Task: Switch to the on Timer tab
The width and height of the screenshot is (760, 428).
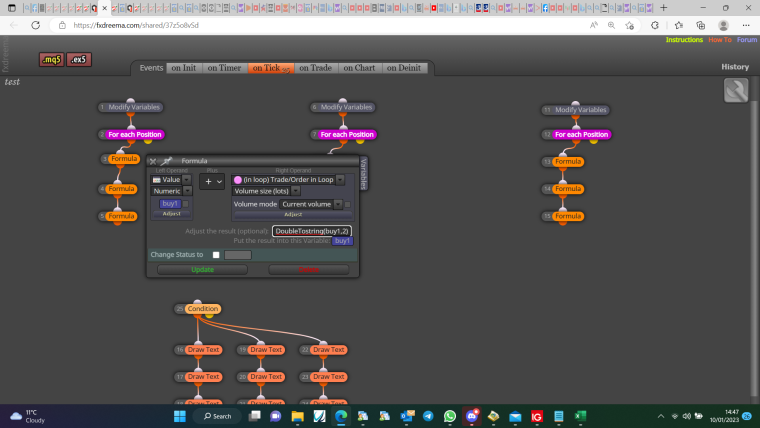Action: click(224, 68)
